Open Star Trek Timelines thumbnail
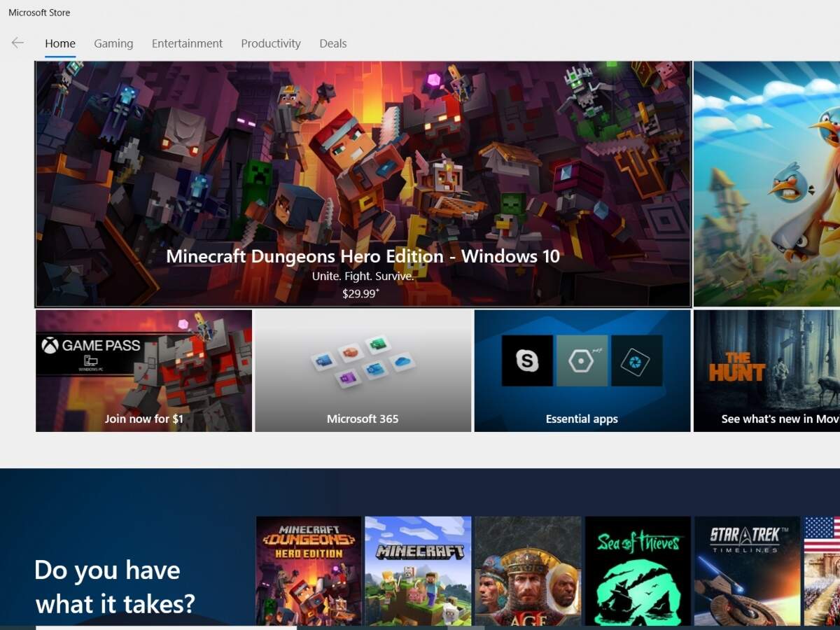840x630 pixels. (747, 571)
